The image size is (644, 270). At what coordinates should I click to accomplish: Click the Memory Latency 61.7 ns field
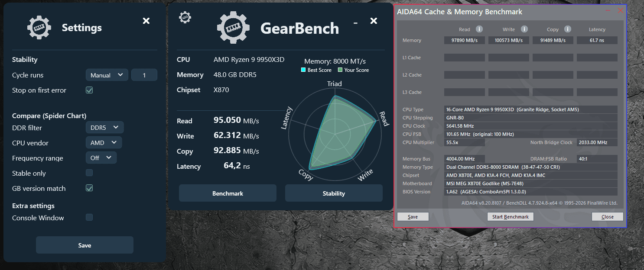coord(597,40)
